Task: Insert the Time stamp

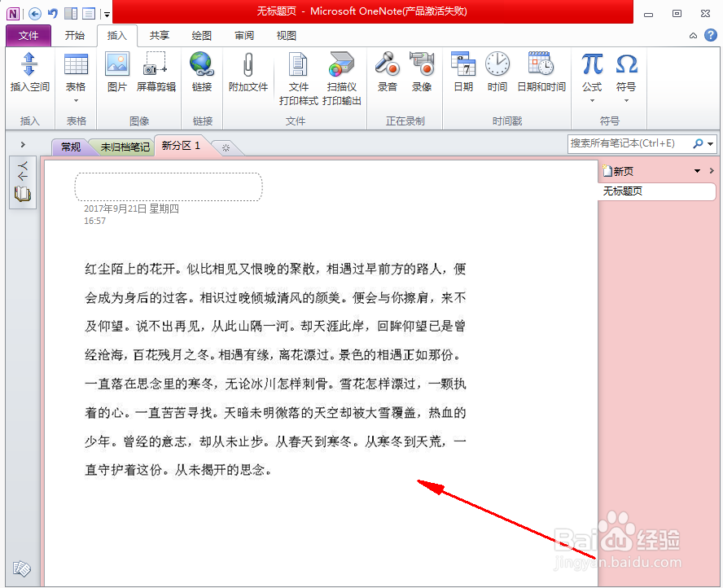Action: tap(497, 64)
